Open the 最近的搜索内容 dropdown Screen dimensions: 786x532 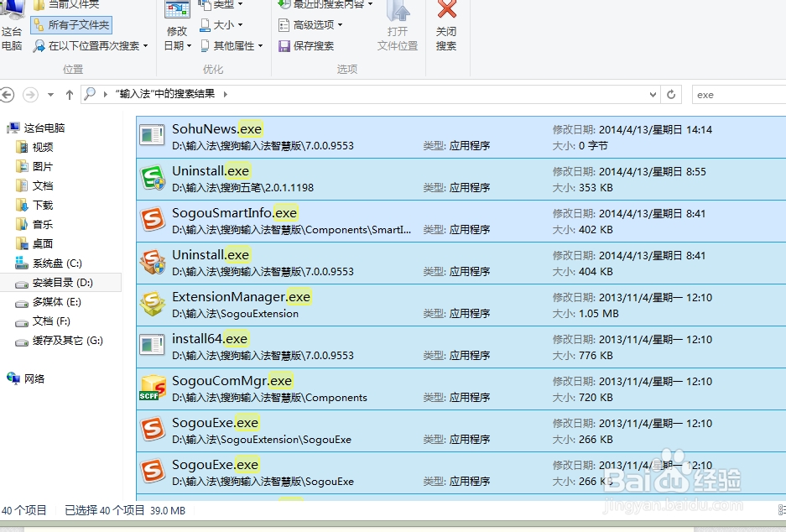coord(325,4)
